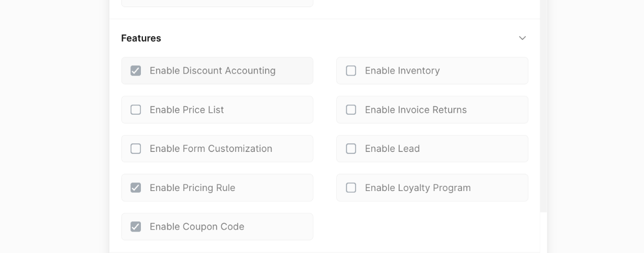This screenshot has height=253, width=644.
Task: Click the input field above Features
Action: (x=217, y=3)
